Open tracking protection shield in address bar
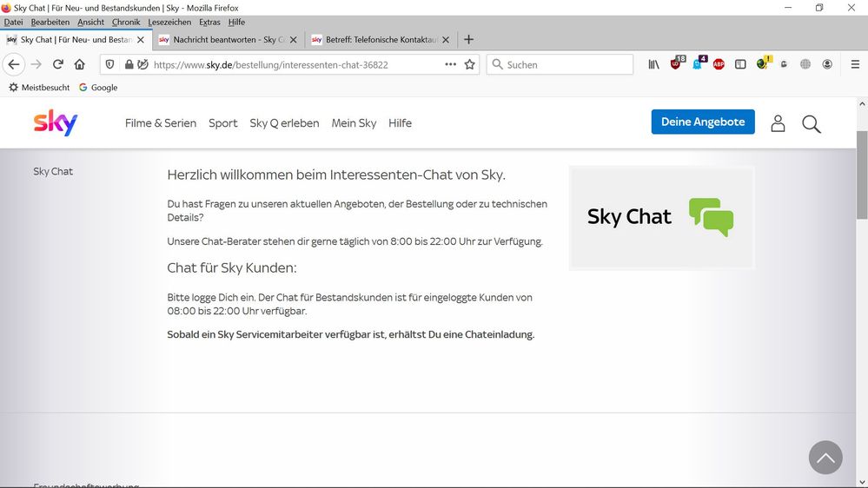868x488 pixels. (109, 65)
